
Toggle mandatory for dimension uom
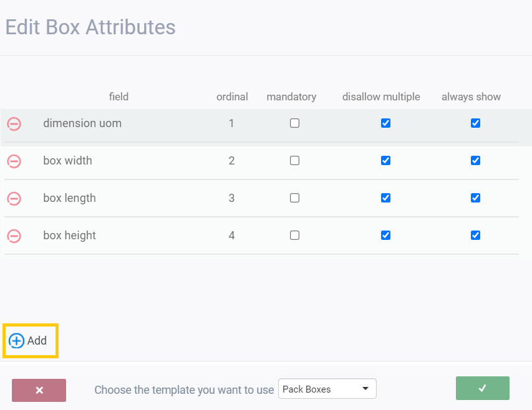[x=294, y=123]
